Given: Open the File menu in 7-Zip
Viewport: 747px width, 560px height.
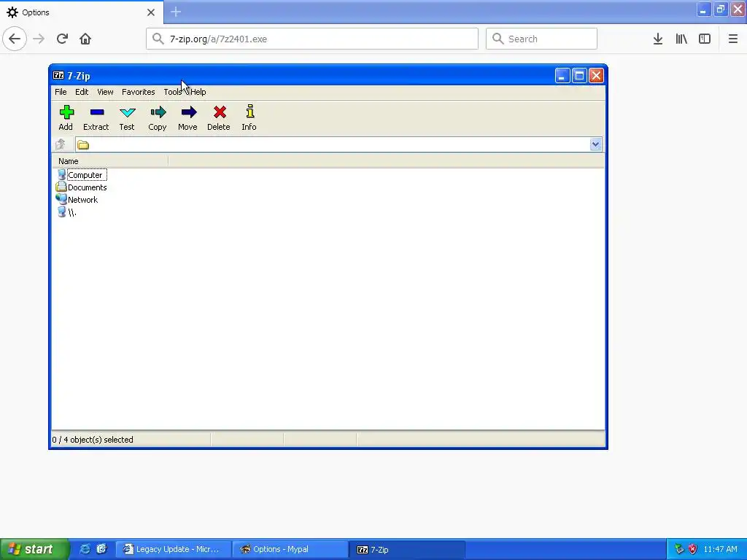Looking at the screenshot, I should tap(61, 92).
